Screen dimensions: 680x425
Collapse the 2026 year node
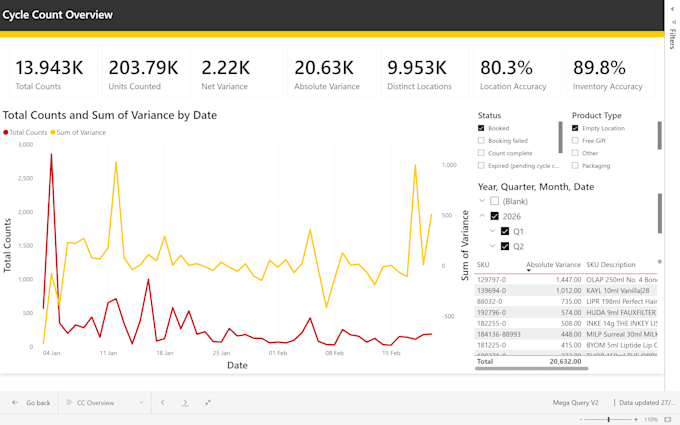point(482,216)
